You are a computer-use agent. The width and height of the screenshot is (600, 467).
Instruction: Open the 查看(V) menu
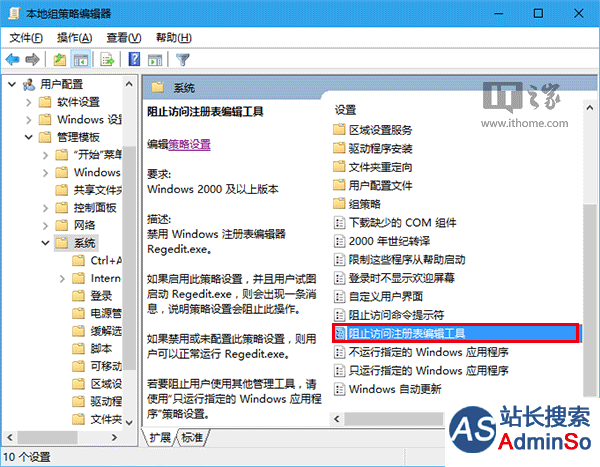(x=124, y=38)
